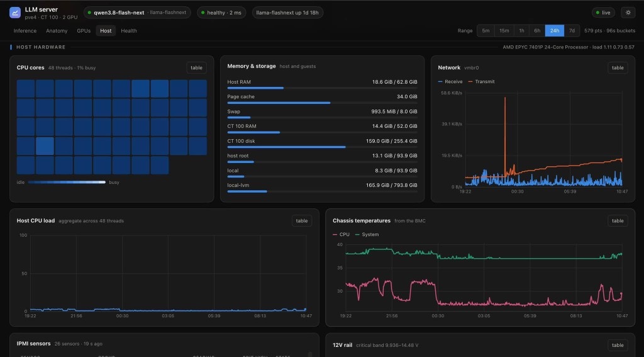Click '48 threads · 1% busy' label
The height and width of the screenshot is (357, 644).
click(72, 68)
